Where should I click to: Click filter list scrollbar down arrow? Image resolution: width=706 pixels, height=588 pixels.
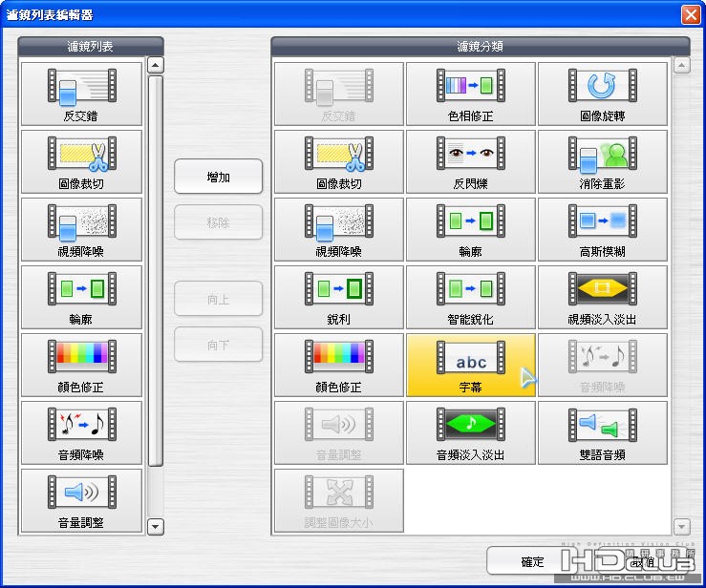(x=156, y=526)
